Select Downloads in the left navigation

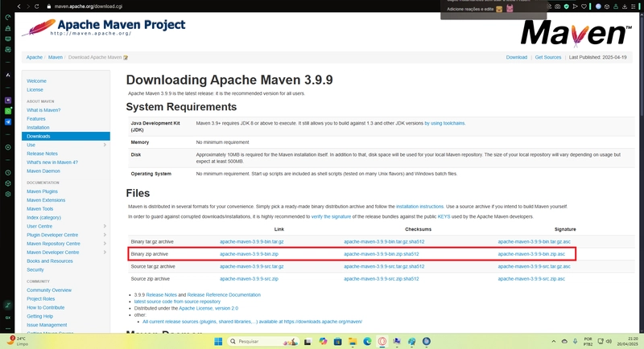tap(66, 136)
